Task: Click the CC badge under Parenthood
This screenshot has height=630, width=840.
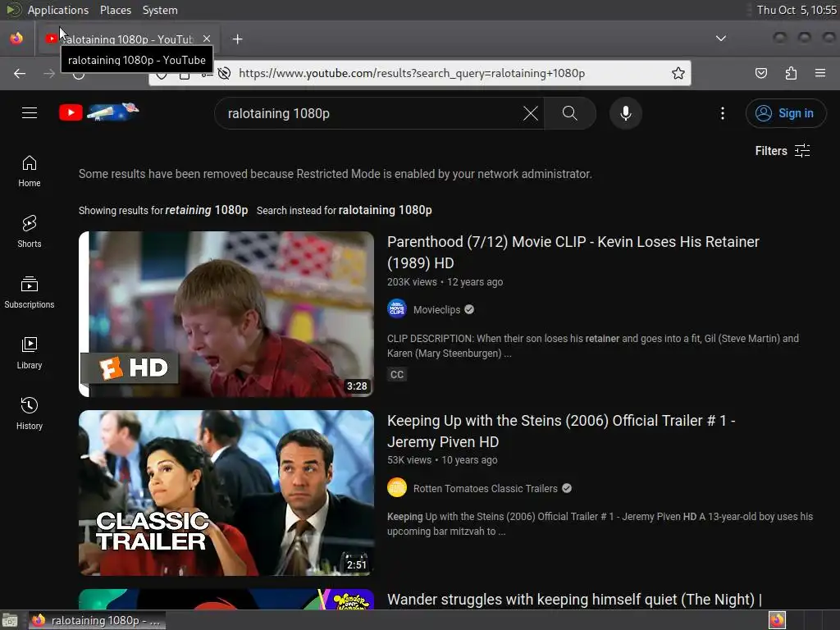Action: 397,374
